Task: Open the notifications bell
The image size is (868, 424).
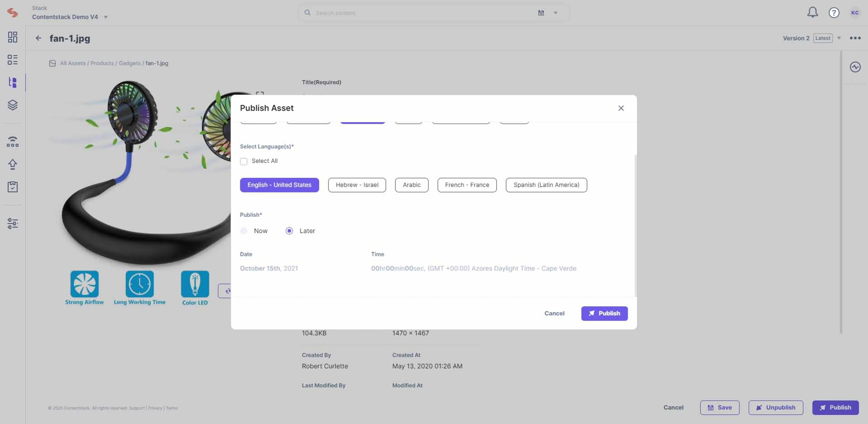Action: 812,12
